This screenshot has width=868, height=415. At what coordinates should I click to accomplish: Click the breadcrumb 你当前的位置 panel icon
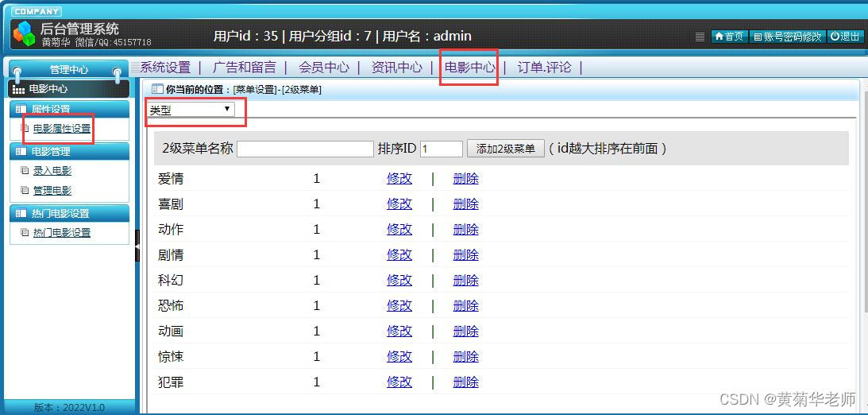(x=157, y=89)
